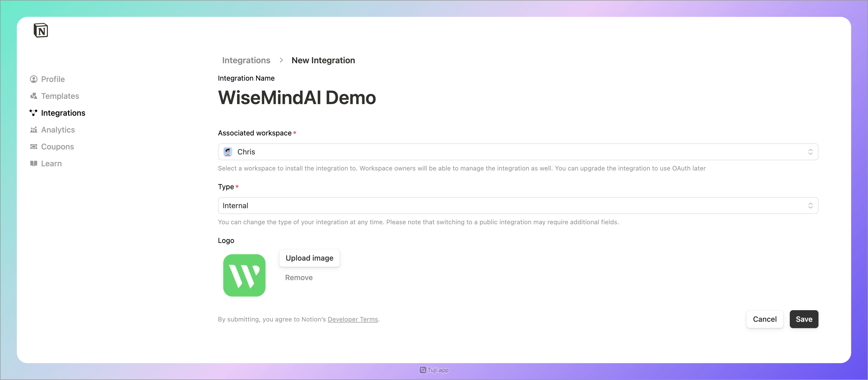
Task: Click the workspace dropdown arrows
Action: tap(810, 152)
